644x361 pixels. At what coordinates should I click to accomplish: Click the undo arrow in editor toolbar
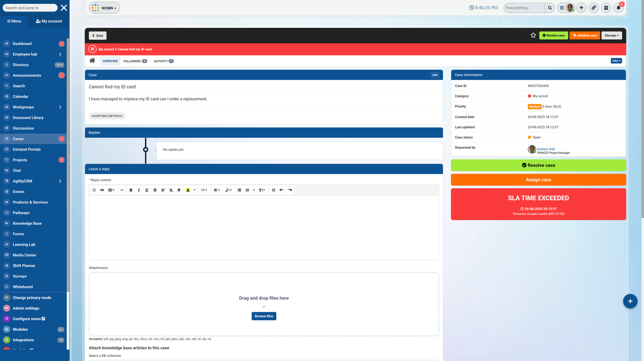click(281, 190)
